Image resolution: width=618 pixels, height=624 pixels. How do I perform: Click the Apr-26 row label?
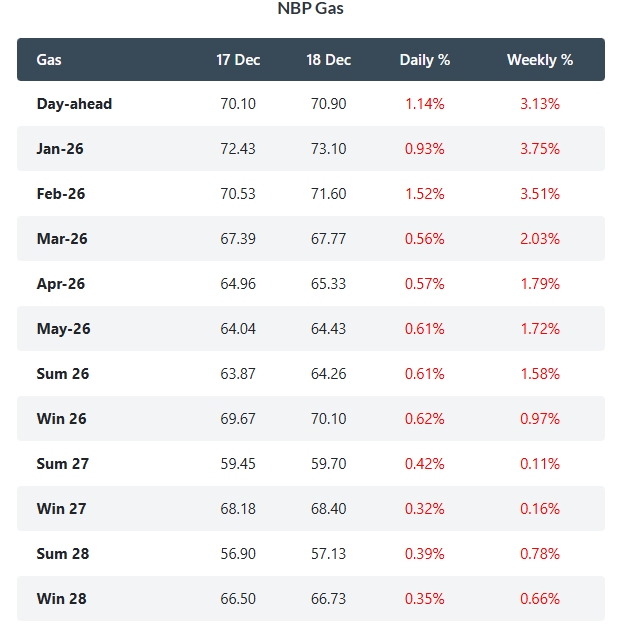[61, 284]
